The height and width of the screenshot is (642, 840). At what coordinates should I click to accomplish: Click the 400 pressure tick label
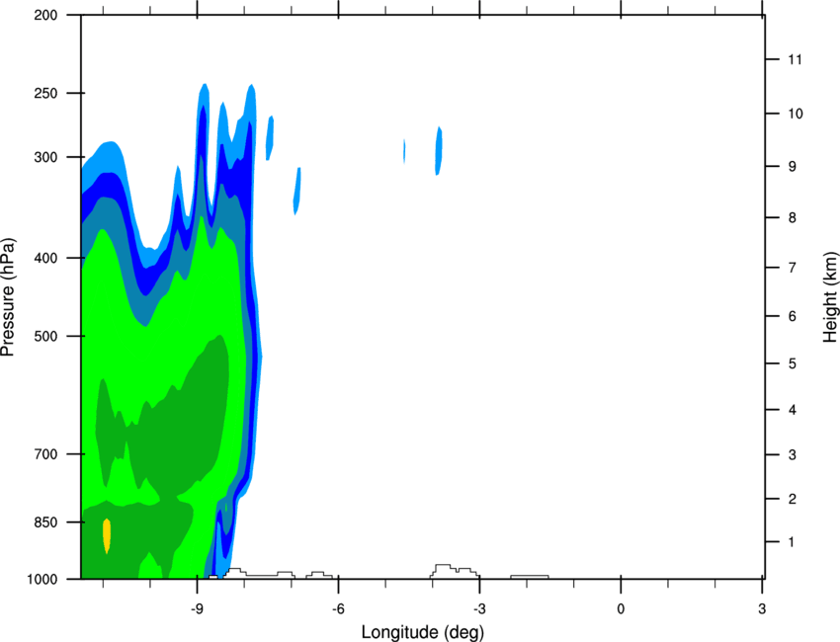(45, 258)
